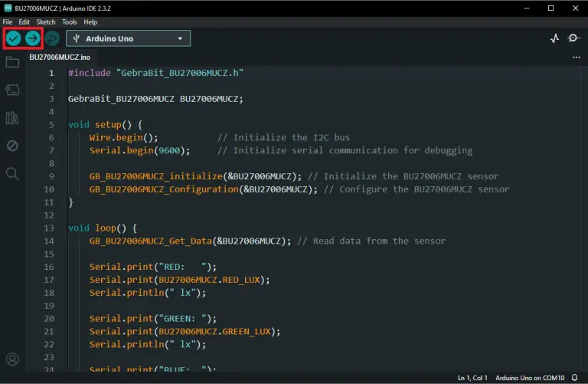Start the Debug button in toolbar

click(x=52, y=38)
